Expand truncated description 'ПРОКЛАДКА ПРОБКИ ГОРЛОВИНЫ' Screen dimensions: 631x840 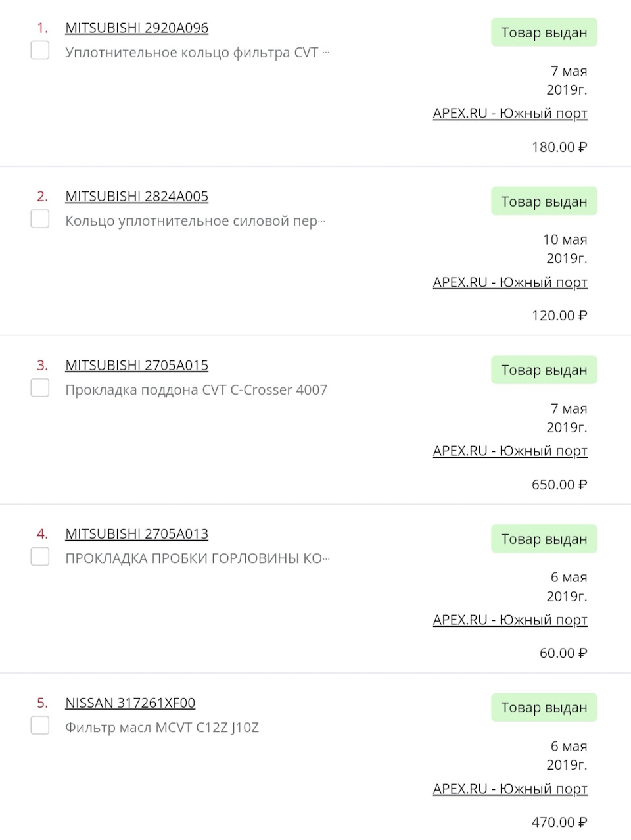[x=327, y=559]
